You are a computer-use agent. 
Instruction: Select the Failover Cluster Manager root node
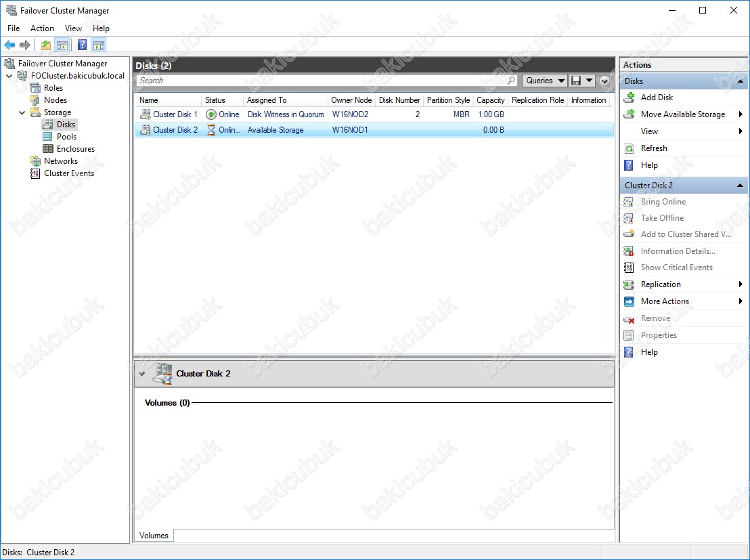[x=62, y=64]
